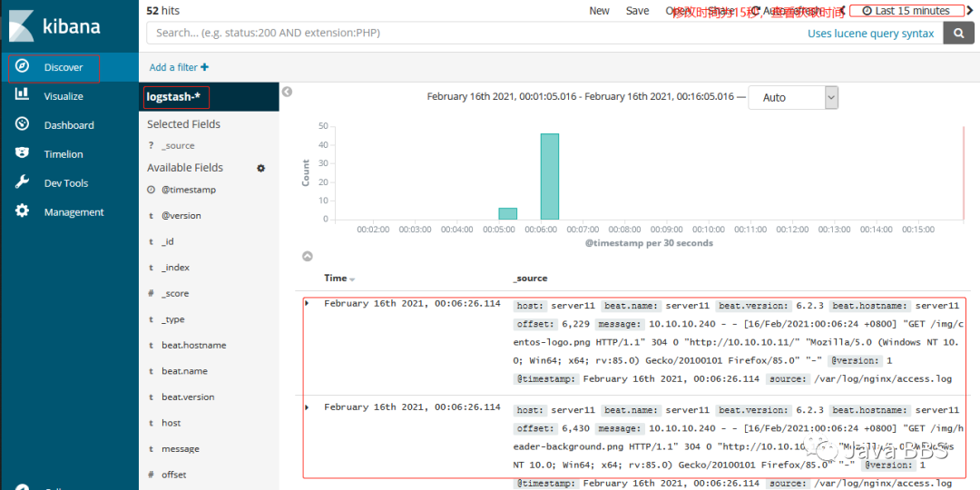Click the _source column header

tap(531, 279)
